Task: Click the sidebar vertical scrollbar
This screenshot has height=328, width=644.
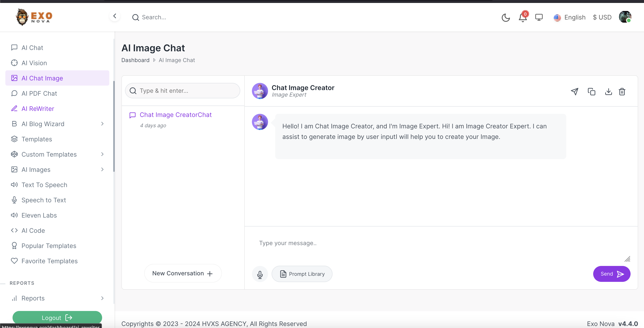Action: click(x=114, y=126)
